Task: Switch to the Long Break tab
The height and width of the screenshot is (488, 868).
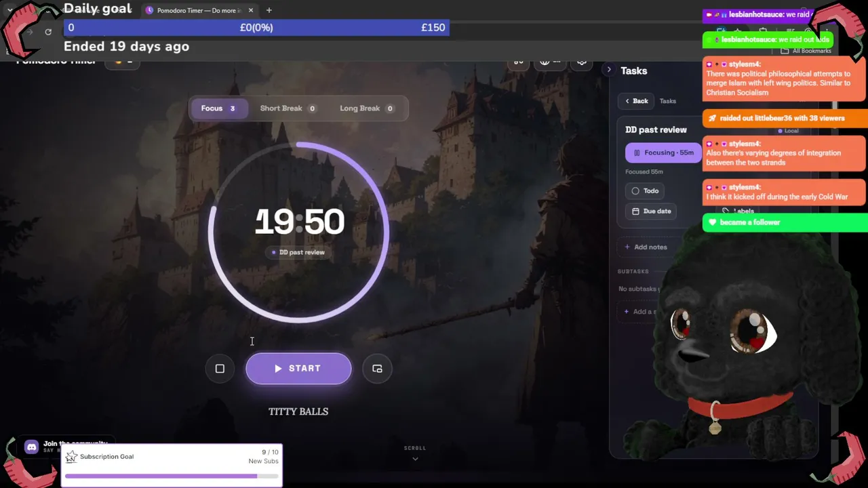Action: (x=368, y=108)
